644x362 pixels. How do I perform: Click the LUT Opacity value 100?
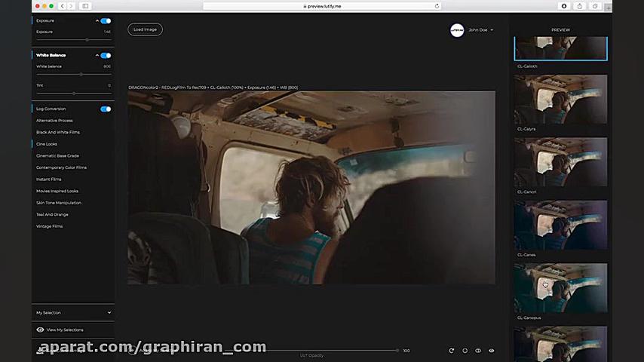pos(406,351)
